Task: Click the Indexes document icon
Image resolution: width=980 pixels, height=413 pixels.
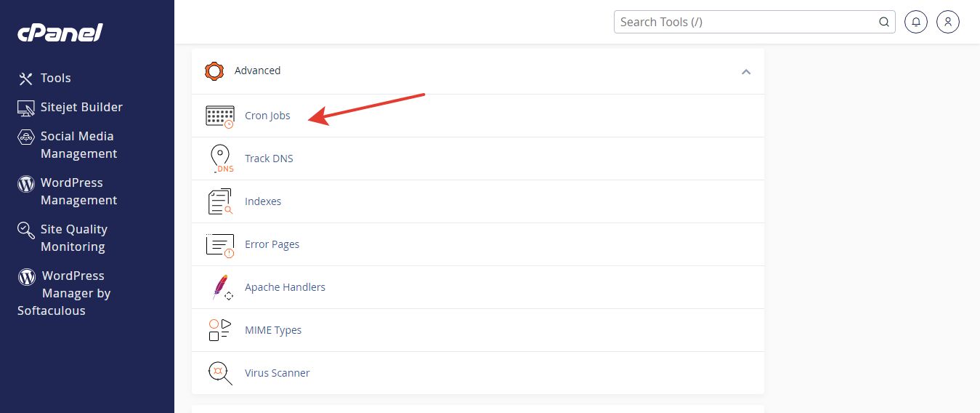Action: (x=220, y=201)
